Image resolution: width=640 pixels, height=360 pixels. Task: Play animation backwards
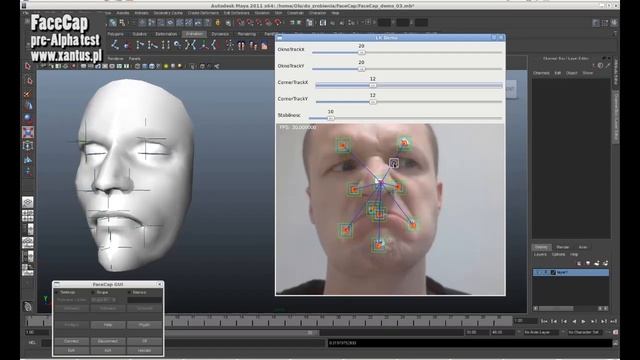click(574, 321)
